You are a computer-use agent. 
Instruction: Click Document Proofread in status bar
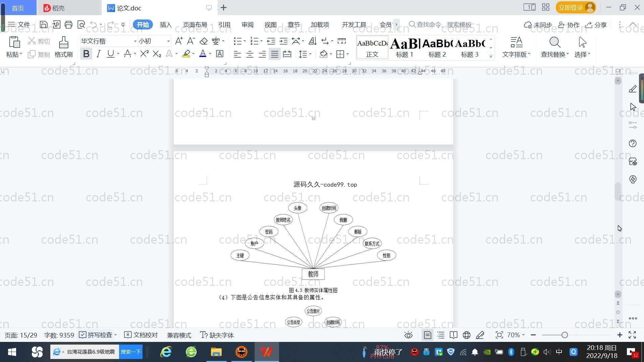tap(141, 335)
